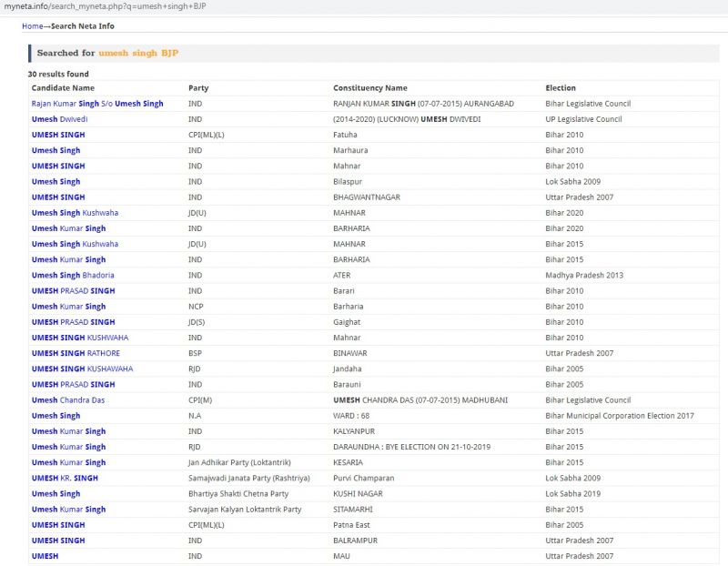Select the Umesh Chandra Das candidate link

[68, 400]
